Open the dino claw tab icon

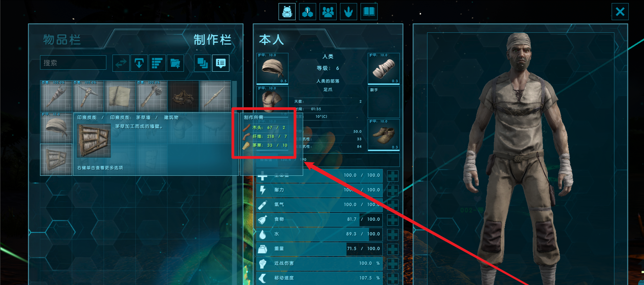(348, 12)
